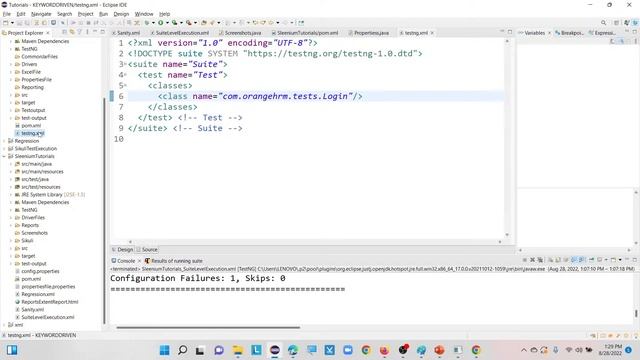The height and width of the screenshot is (360, 640).
Task: Click the Save toolbar icon
Action: [x=20, y=23]
